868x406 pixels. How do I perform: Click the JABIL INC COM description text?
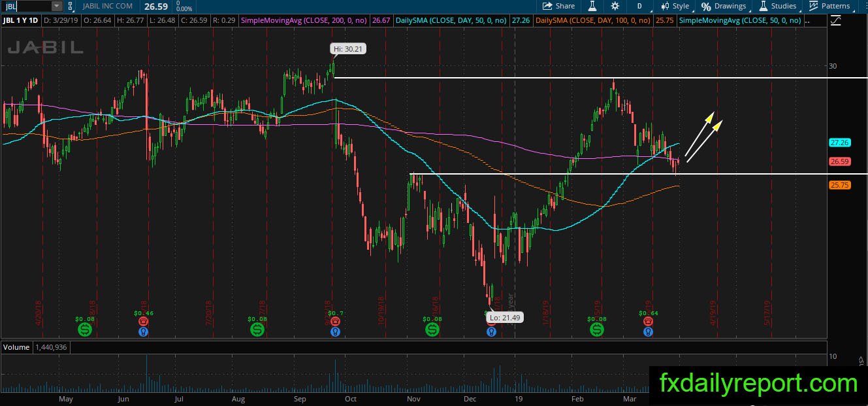(x=108, y=6)
